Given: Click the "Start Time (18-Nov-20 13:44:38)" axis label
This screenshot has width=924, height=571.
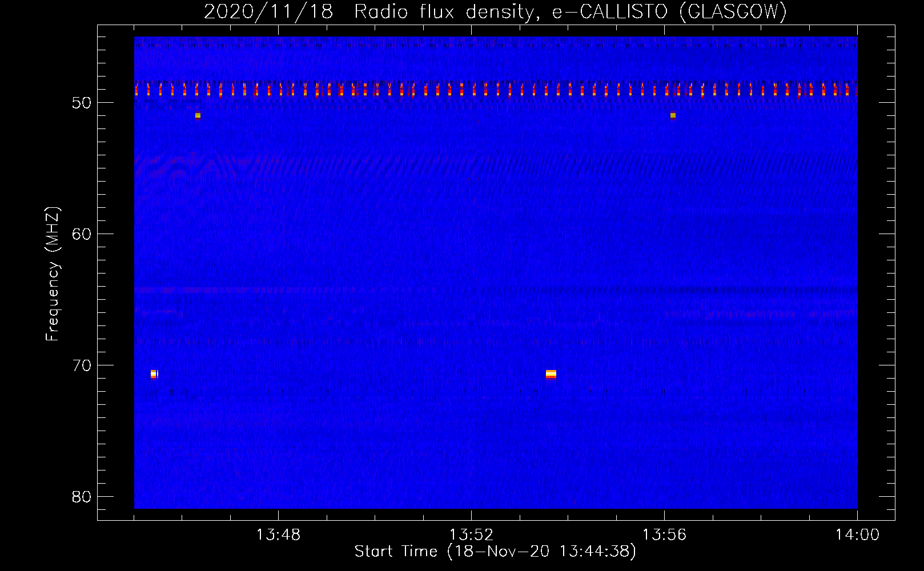Looking at the screenshot, I should [x=495, y=552].
